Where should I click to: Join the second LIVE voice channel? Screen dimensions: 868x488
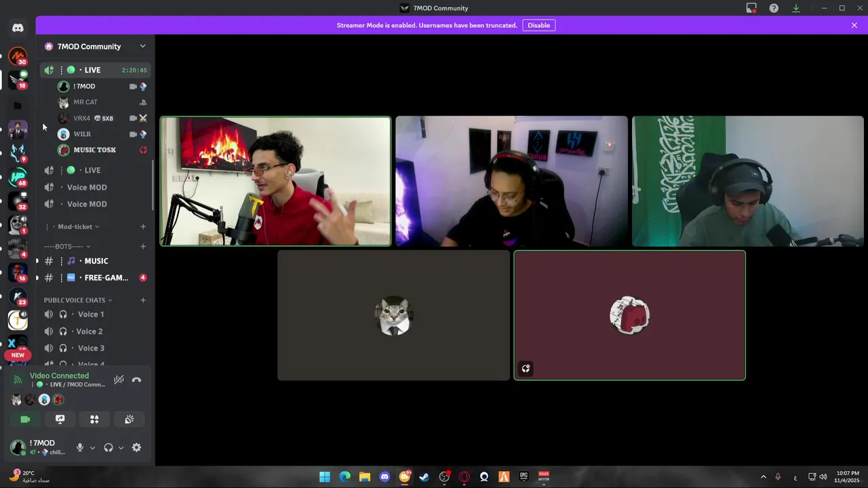[x=95, y=170]
